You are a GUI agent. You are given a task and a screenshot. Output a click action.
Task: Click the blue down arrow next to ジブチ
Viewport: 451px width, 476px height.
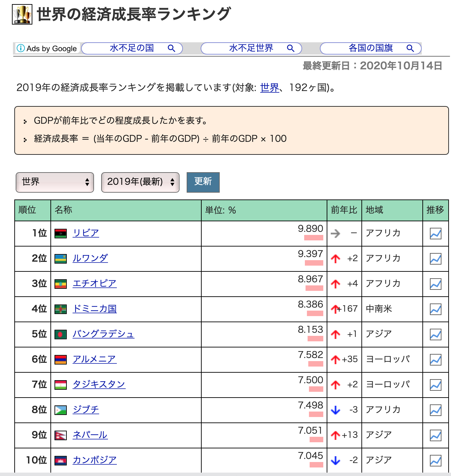(x=336, y=410)
